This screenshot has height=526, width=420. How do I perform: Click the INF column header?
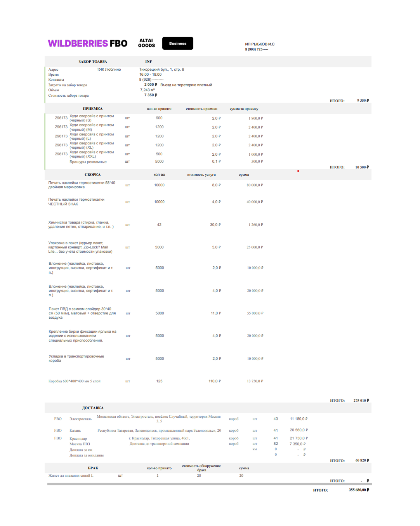[x=149, y=62]
